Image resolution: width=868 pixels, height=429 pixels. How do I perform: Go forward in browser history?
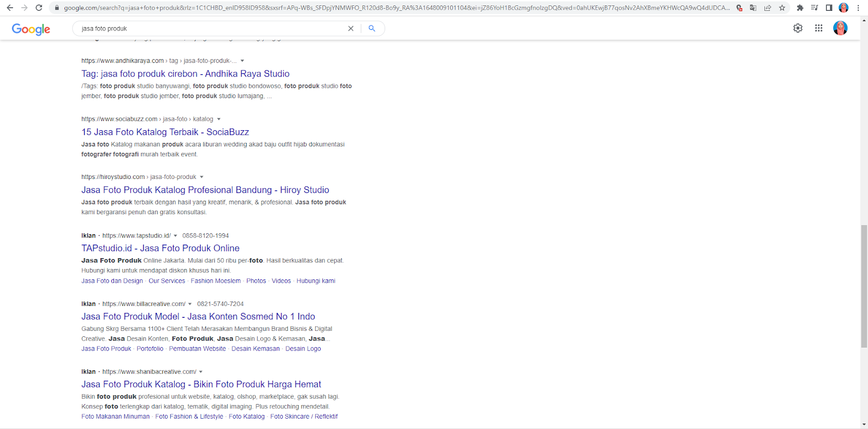click(24, 8)
